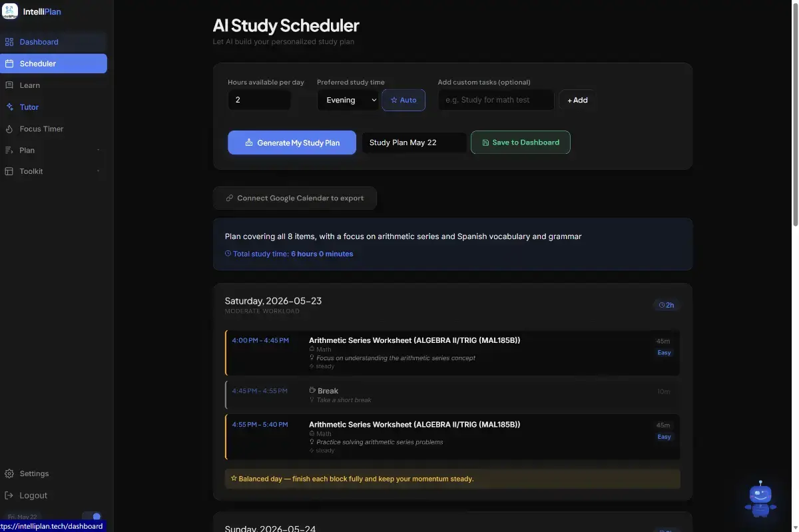Click the 'Take a short break' note
799x532 pixels.
[x=344, y=400]
